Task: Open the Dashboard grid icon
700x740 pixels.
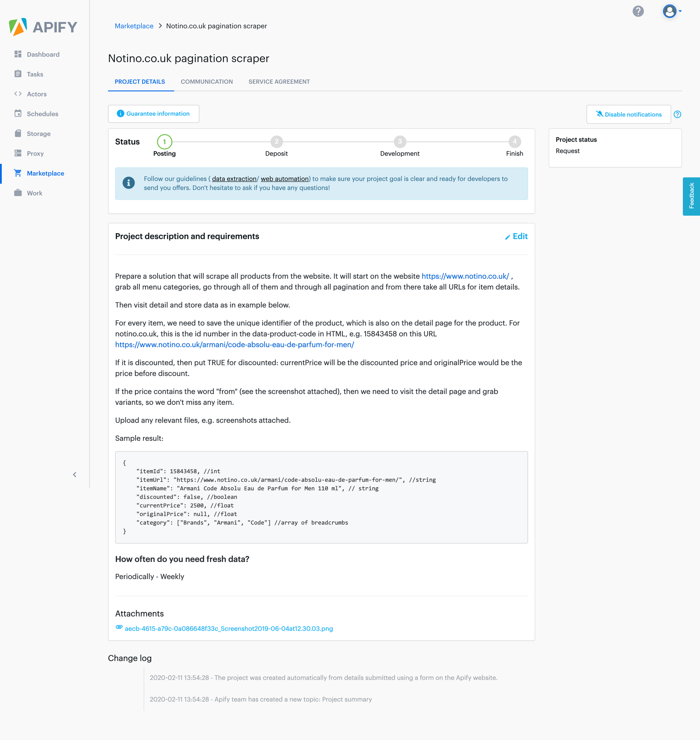Action: coord(18,54)
